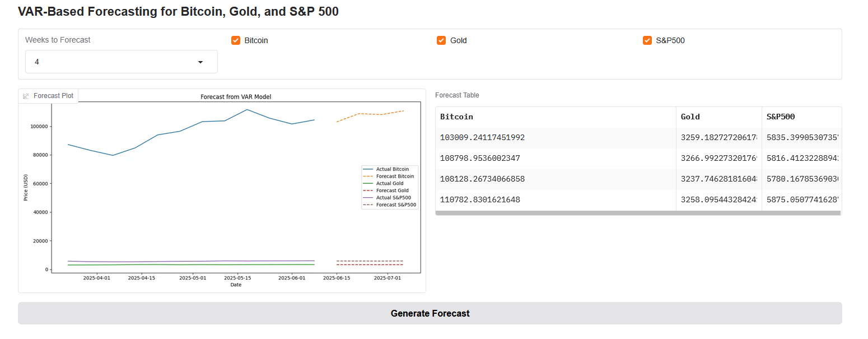The image size is (868, 339).
Task: Uncheck the Bitcoin checkbox
Action: tap(236, 40)
